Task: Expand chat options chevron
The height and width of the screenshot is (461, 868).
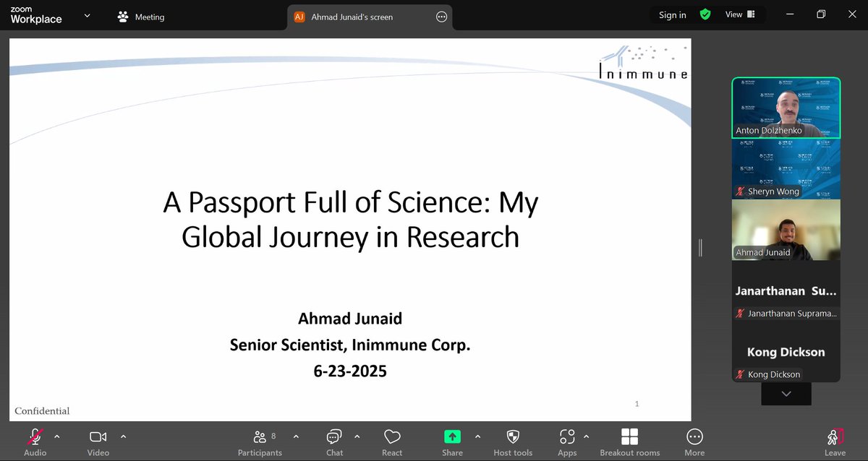Action: tap(357, 436)
